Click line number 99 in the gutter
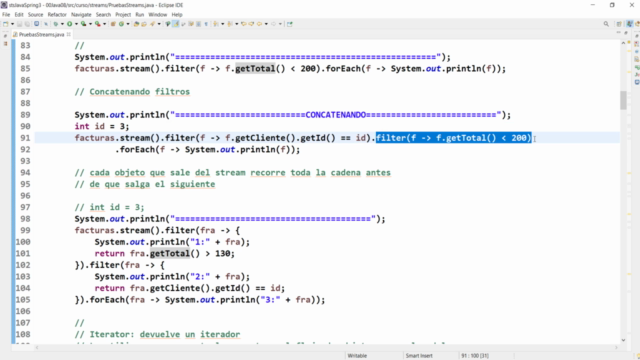This screenshot has width=640, height=360. click(x=25, y=231)
